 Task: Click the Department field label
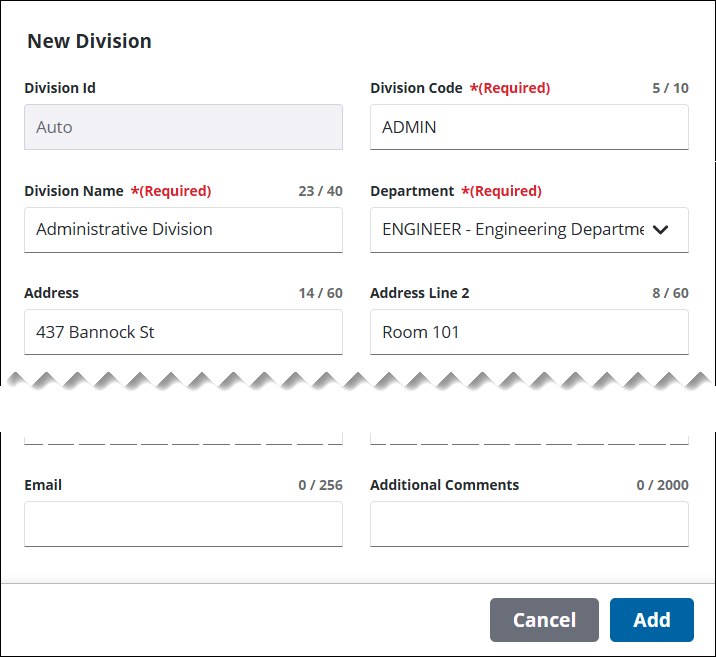coord(412,191)
